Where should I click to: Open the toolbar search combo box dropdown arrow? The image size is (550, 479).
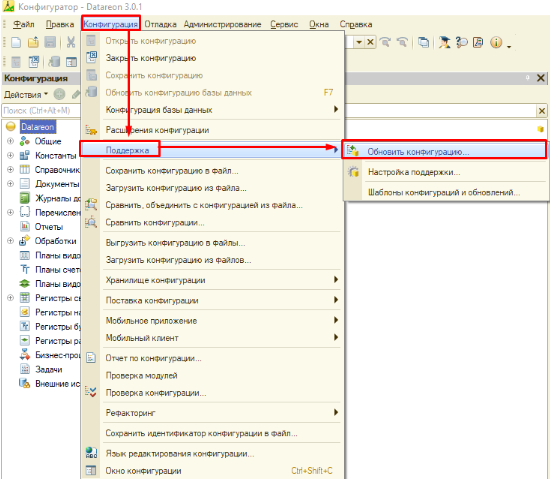[358, 42]
